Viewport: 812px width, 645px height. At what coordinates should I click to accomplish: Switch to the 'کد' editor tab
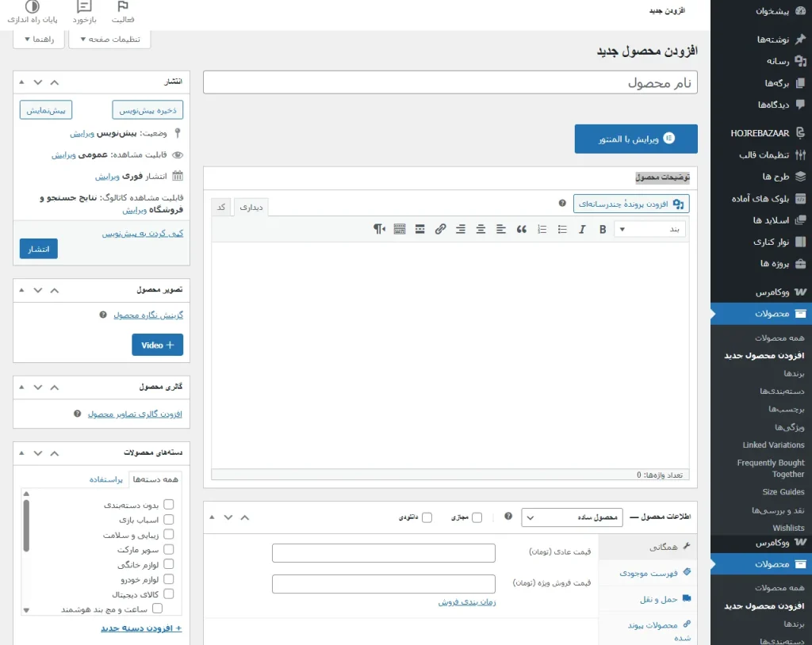[222, 207]
